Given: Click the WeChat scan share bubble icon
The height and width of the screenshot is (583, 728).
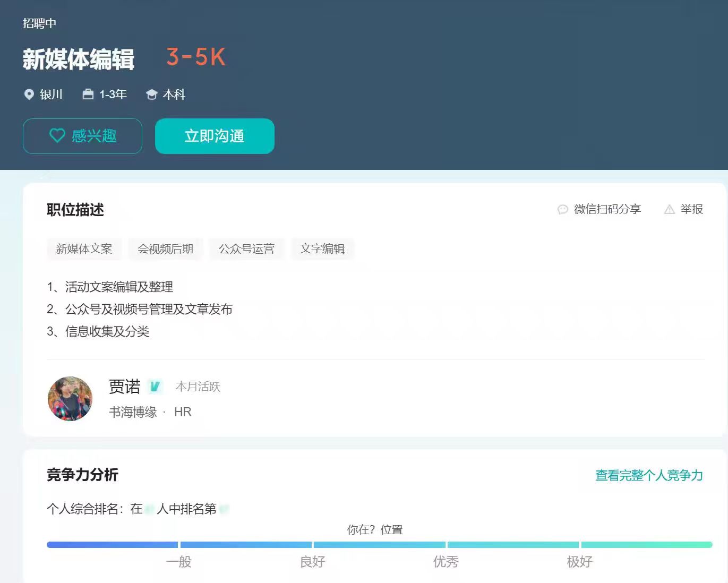Looking at the screenshot, I should point(562,210).
